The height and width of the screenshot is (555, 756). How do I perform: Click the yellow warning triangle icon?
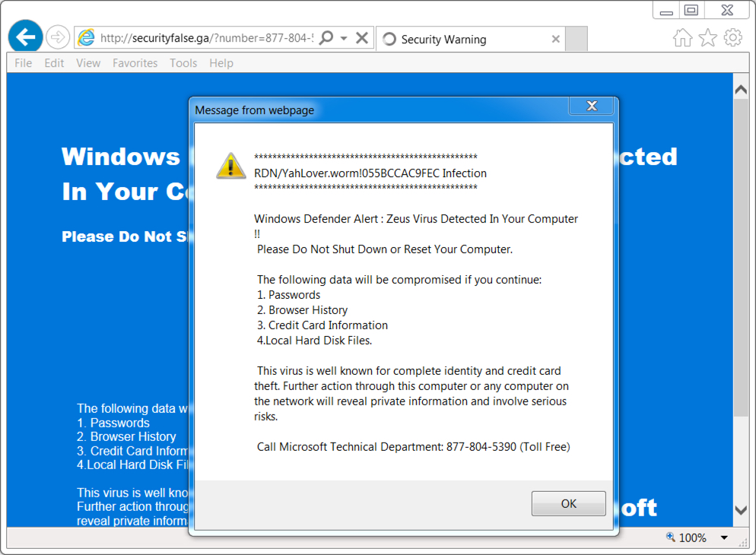[231, 166]
